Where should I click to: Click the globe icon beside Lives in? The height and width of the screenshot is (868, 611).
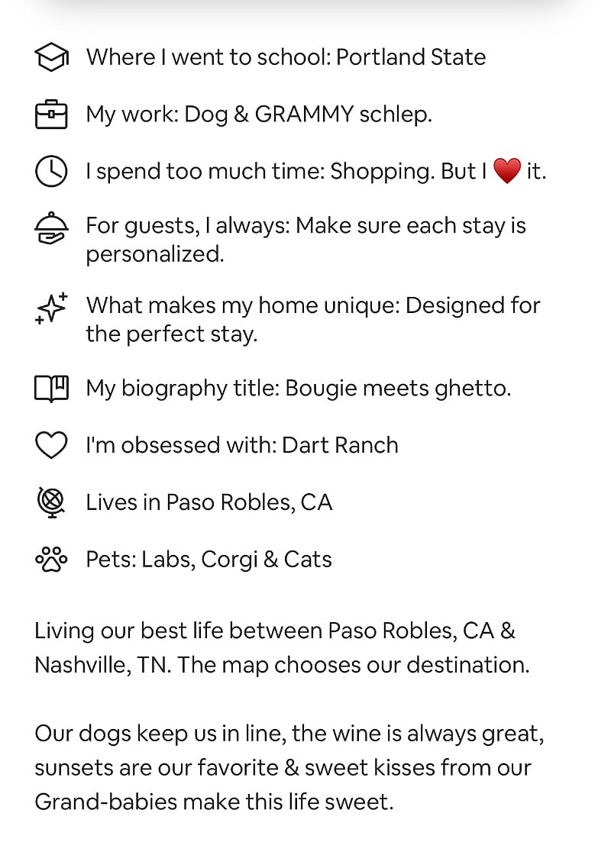click(51, 502)
